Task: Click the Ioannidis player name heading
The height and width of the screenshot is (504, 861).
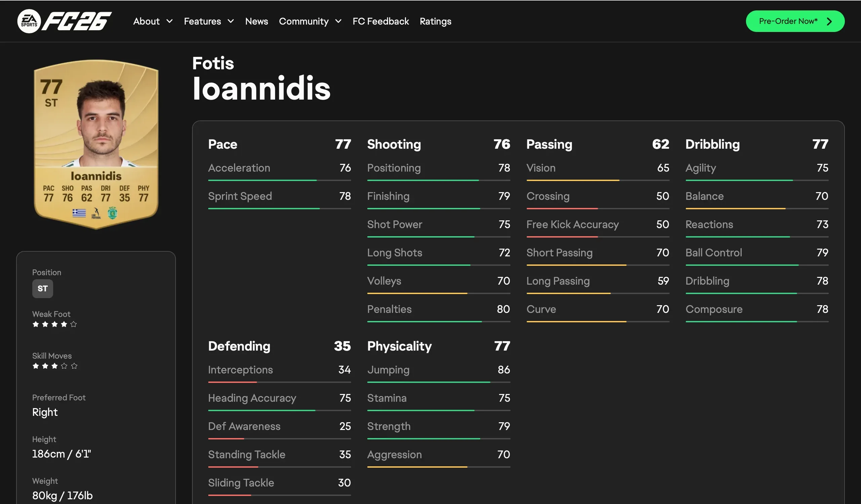Action: 261,88
